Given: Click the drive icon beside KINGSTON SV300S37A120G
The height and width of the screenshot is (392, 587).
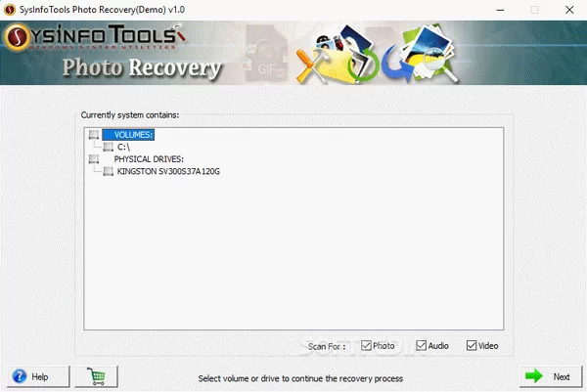Looking at the screenshot, I should (x=109, y=171).
